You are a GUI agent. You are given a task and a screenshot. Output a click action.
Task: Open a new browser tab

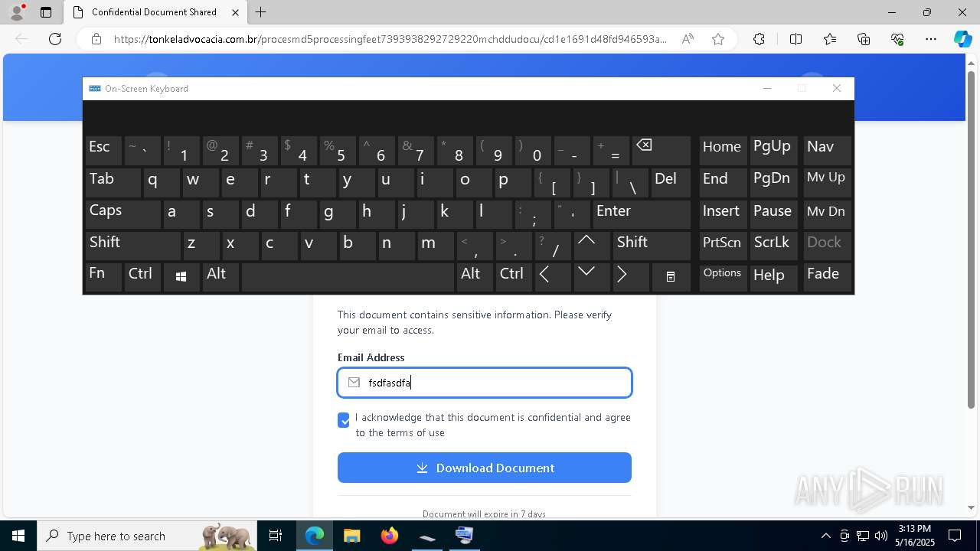[x=261, y=12]
